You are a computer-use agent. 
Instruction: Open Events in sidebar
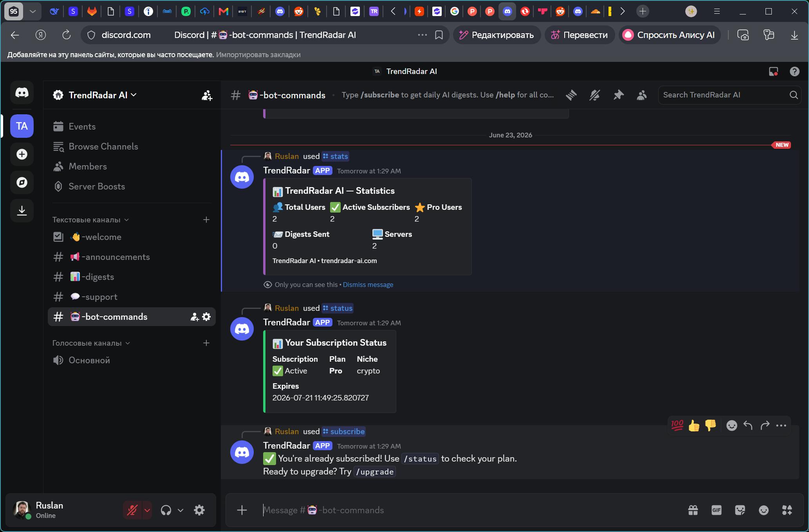click(132, 126)
